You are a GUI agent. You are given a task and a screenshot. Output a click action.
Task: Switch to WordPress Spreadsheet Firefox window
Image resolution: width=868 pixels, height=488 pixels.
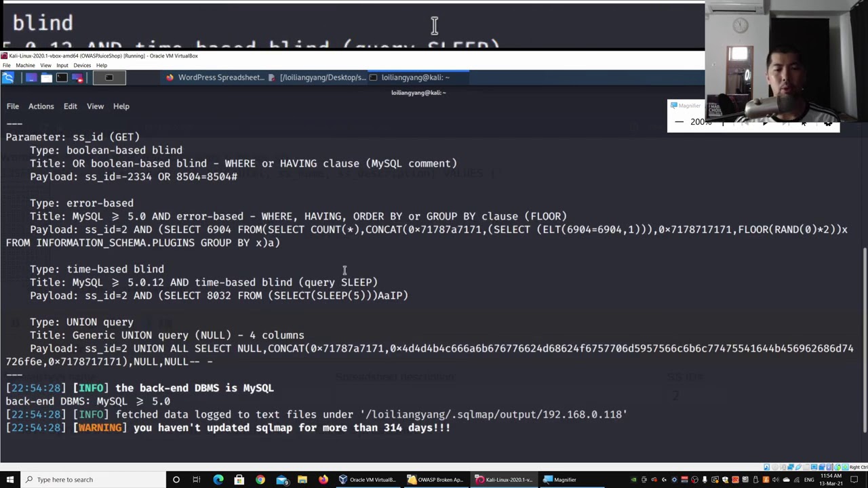215,77
